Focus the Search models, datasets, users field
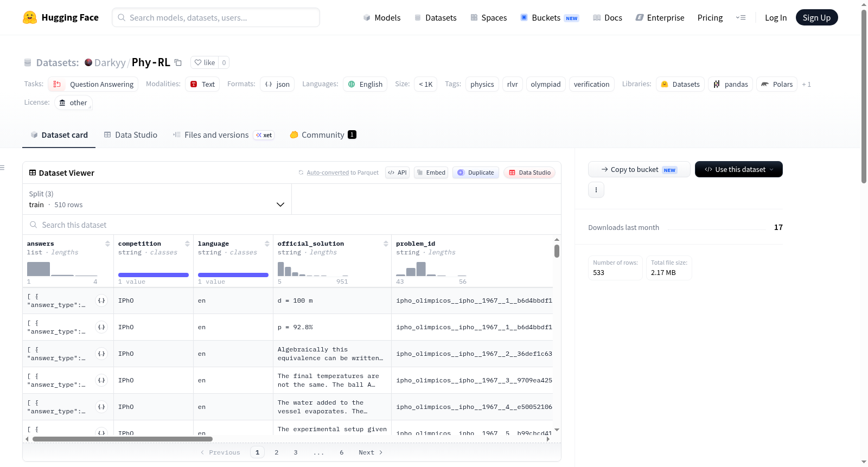Image resolution: width=868 pixels, height=467 pixels. pyautogui.click(x=216, y=17)
